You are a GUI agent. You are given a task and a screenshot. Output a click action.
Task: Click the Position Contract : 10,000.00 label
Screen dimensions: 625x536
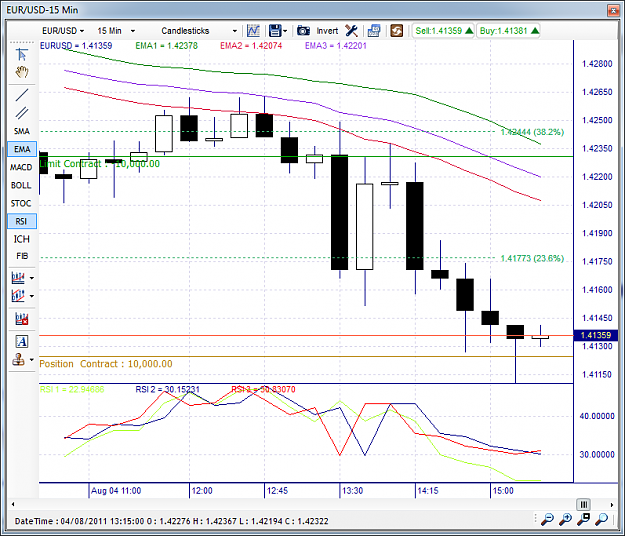tap(106, 364)
